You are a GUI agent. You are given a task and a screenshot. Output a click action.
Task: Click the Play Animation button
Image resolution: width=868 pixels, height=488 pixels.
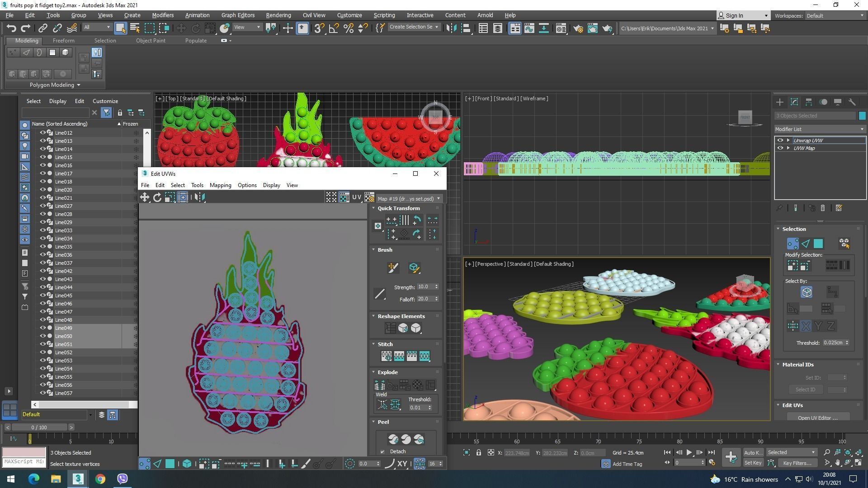click(689, 452)
